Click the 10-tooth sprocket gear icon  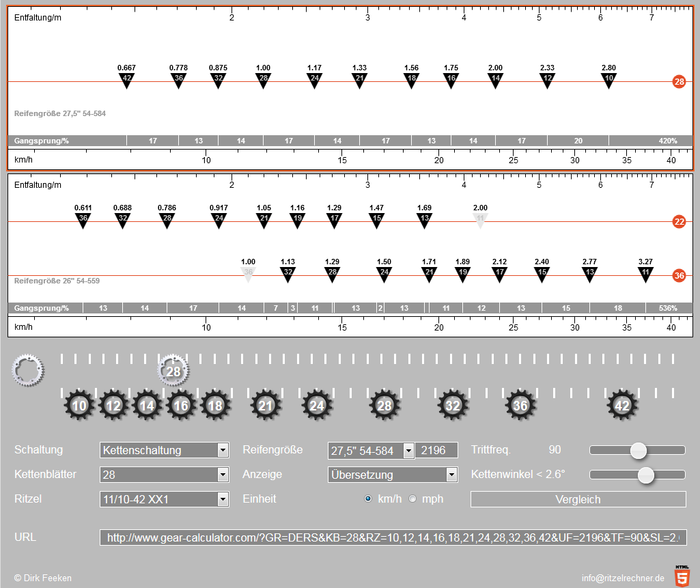point(80,406)
